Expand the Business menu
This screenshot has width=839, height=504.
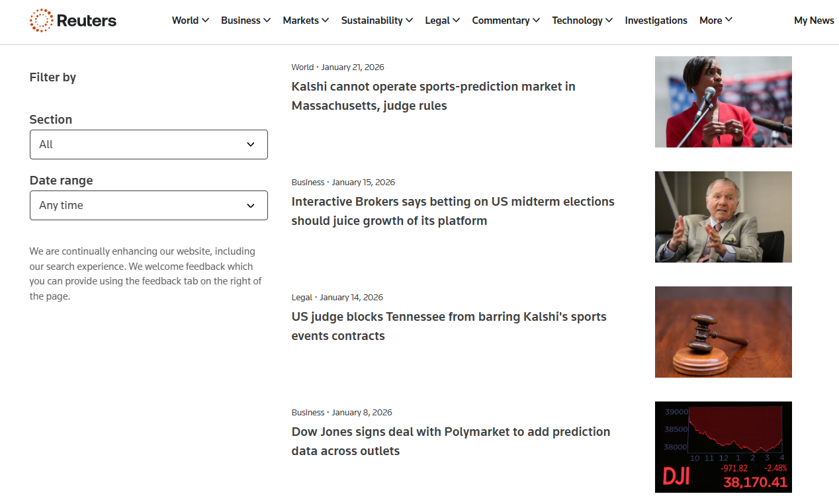245,21
